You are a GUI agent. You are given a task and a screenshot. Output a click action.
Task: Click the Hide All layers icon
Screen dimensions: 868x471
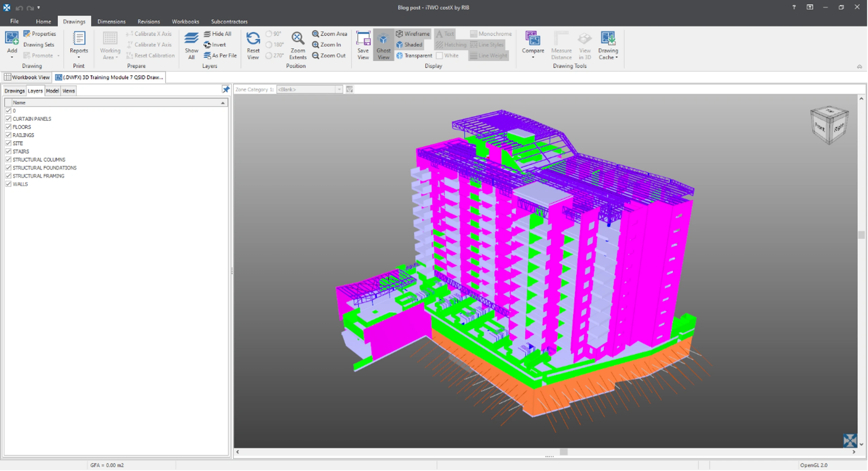pyautogui.click(x=207, y=34)
